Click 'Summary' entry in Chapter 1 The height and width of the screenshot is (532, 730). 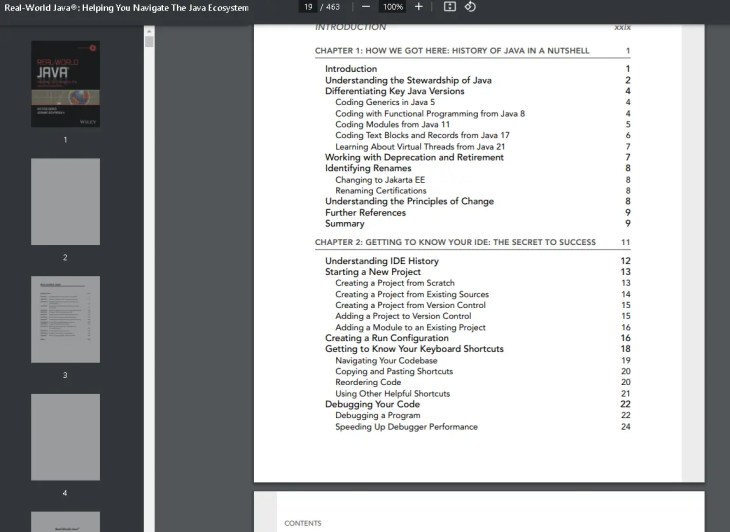coord(345,224)
